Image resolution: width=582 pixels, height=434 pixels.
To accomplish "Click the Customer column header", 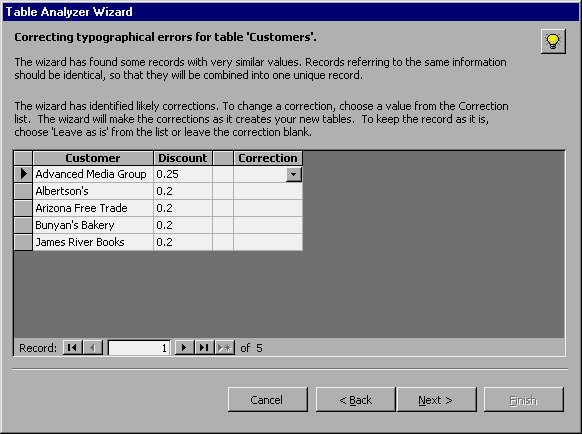I will (x=93, y=158).
